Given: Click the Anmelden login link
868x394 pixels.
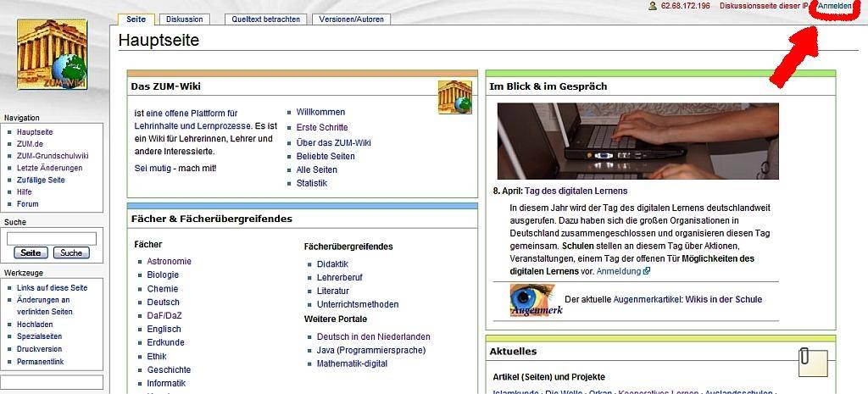Looking at the screenshot, I should point(834,6).
